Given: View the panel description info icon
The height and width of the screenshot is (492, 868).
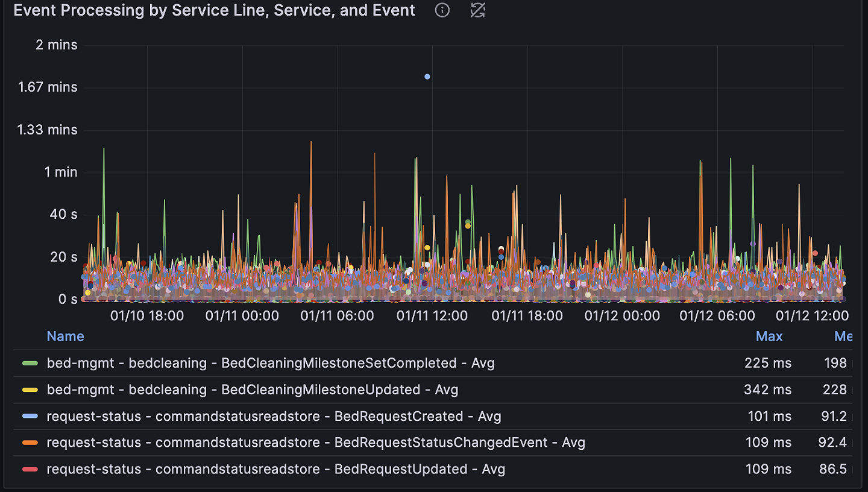Looking at the screenshot, I should (442, 10).
